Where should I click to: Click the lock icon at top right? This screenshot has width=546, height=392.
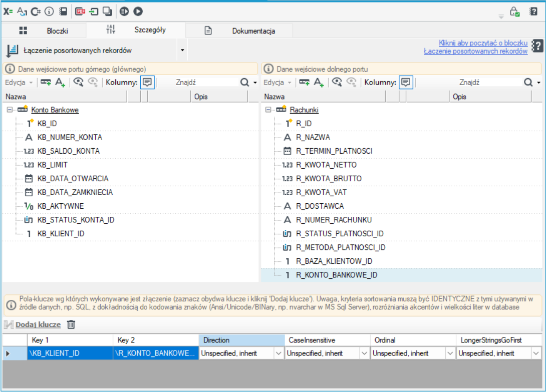514,12
